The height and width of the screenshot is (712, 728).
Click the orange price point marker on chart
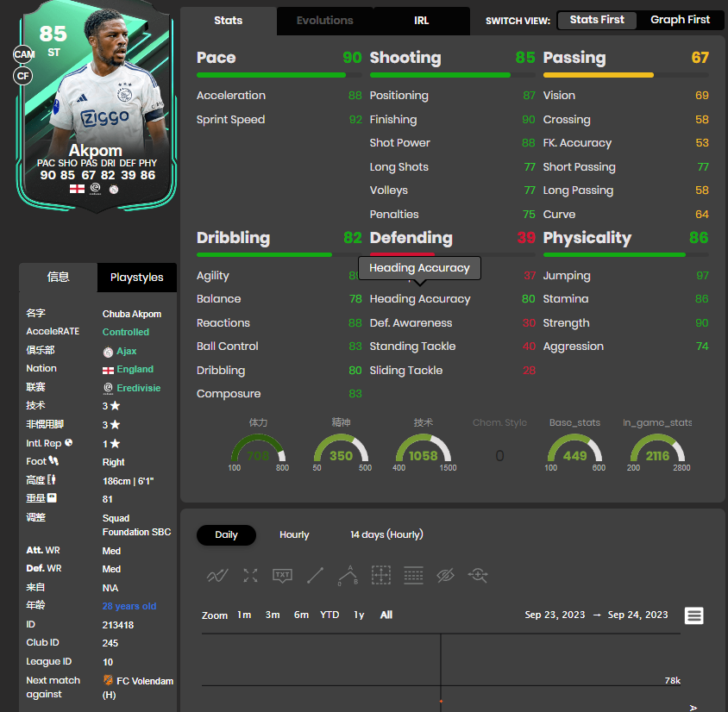click(441, 702)
